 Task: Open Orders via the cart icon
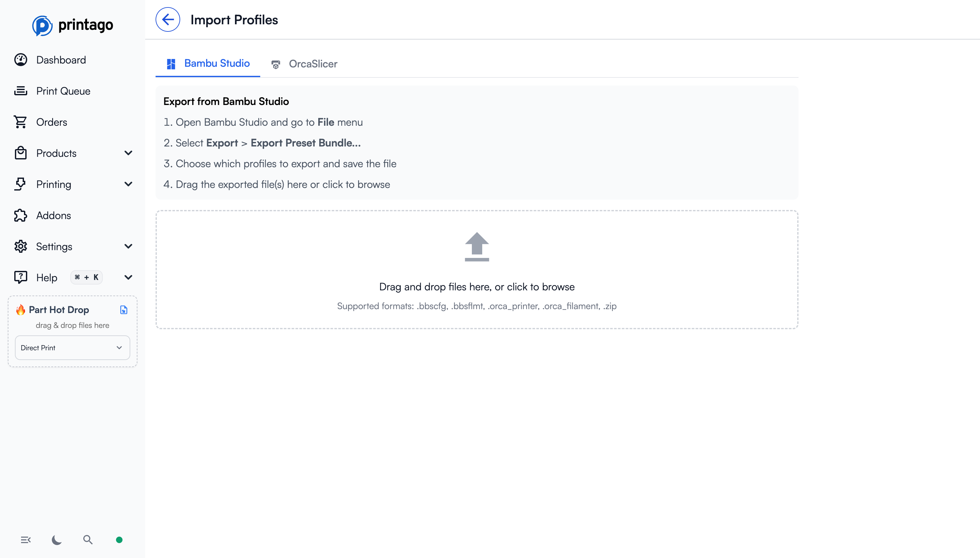[21, 122]
